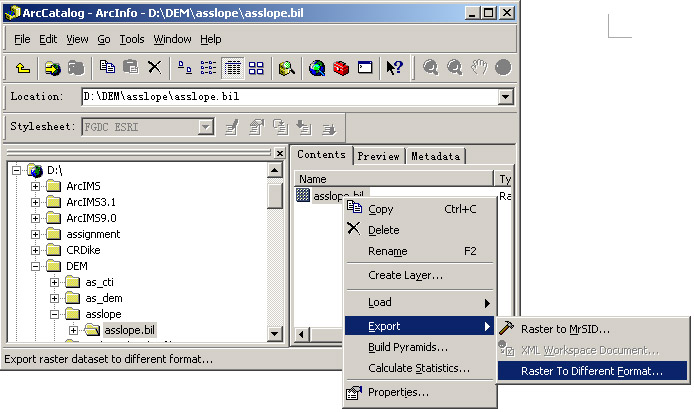Click the Copy toolbar icon

click(x=107, y=67)
